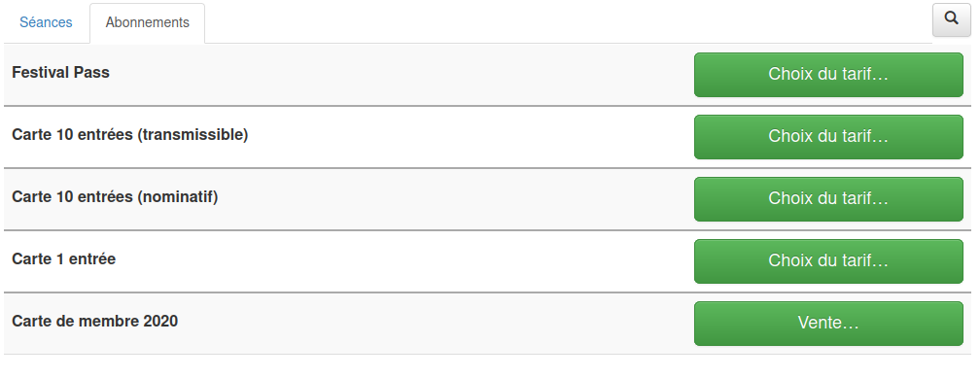This screenshot has width=980, height=378.
Task: Select the Carte 1 entrée label
Action: coord(64,259)
